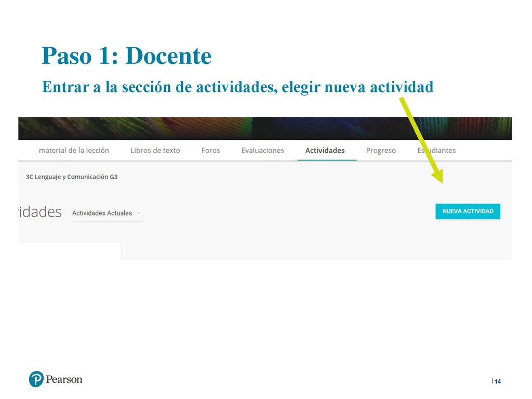Click the colorful course banner image
The height and width of the screenshot is (399, 532).
point(264,128)
